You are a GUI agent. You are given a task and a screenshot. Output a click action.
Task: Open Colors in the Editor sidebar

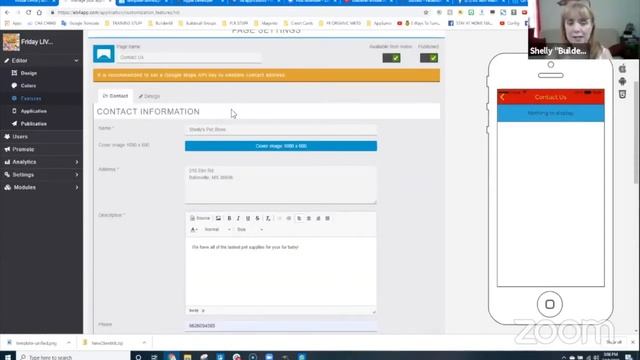(x=28, y=86)
